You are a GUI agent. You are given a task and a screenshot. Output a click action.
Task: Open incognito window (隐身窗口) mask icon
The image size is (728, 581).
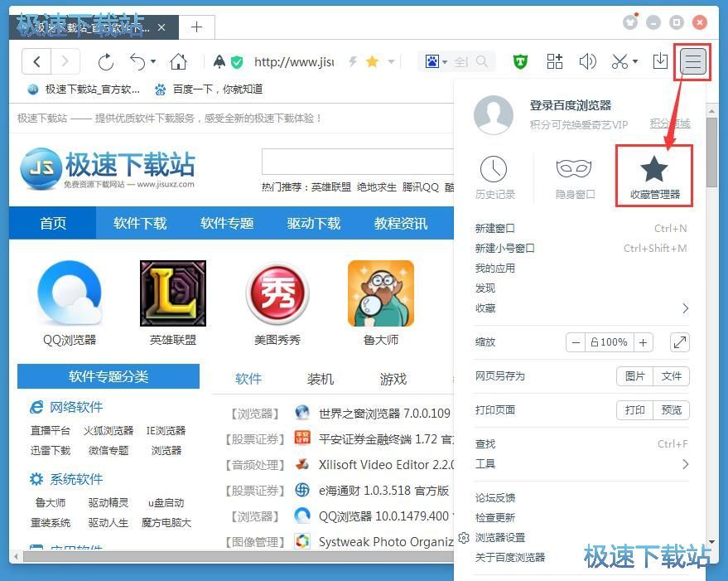point(575,177)
